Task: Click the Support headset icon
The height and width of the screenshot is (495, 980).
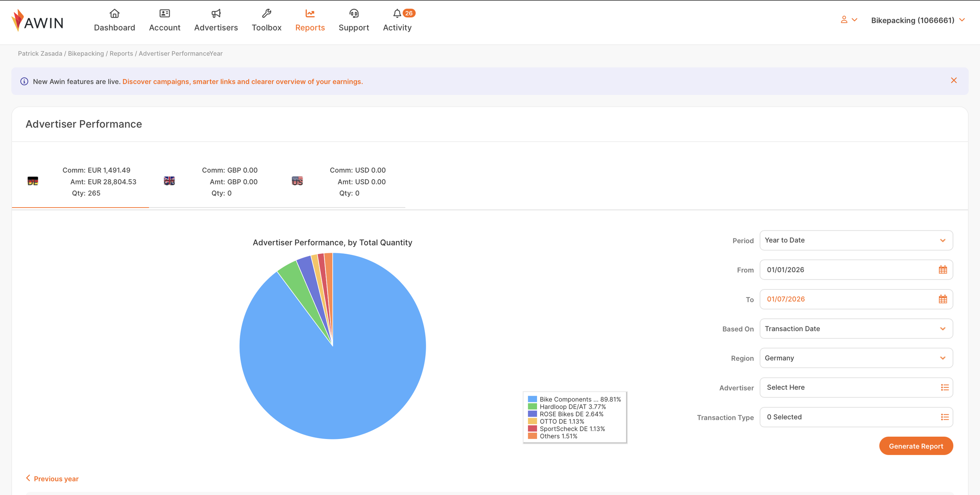Action: pyautogui.click(x=354, y=13)
